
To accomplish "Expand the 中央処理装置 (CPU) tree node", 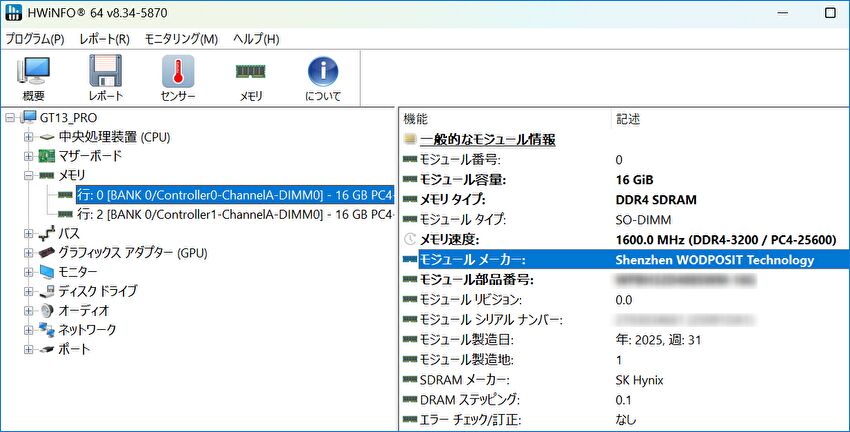I will pyautogui.click(x=27, y=137).
